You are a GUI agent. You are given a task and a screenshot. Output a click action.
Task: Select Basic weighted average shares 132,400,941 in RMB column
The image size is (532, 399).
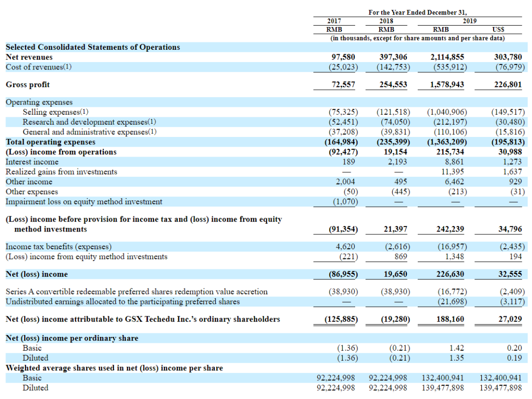(442, 378)
